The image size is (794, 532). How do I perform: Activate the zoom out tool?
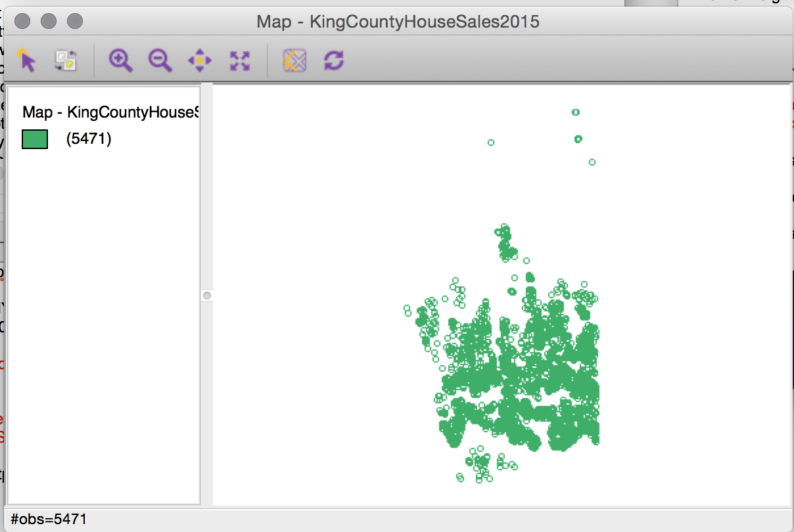(x=160, y=60)
